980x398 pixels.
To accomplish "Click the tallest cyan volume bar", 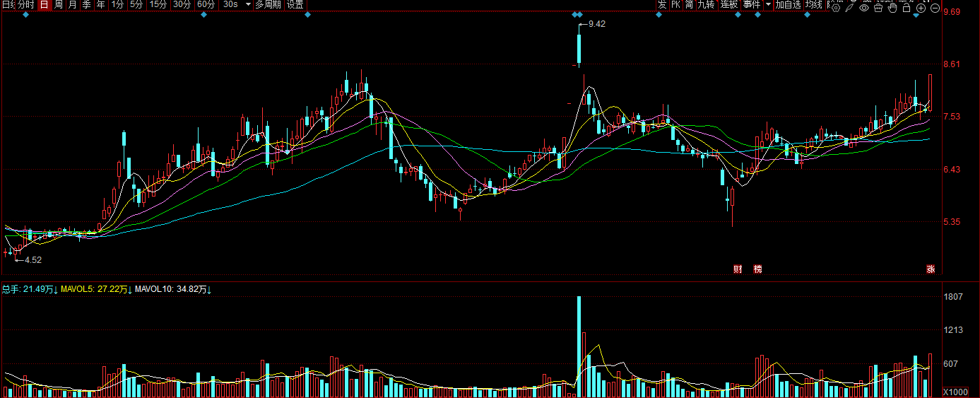I will pyautogui.click(x=579, y=346).
